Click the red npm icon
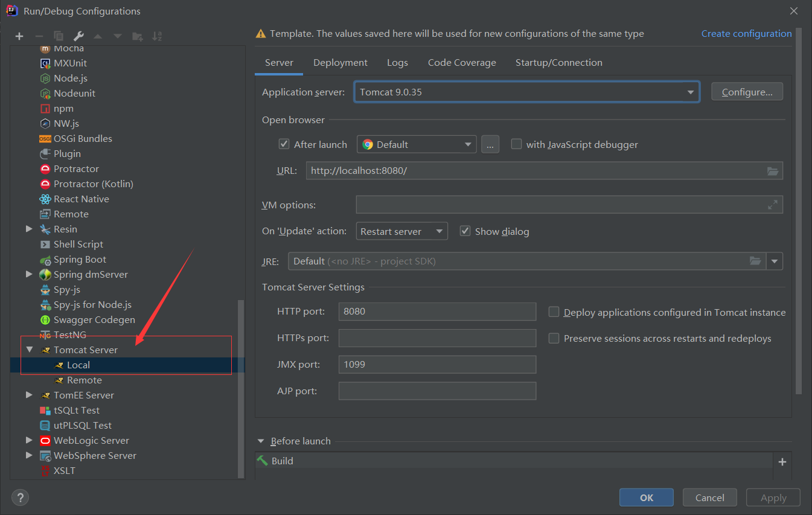812x515 pixels. (45, 108)
